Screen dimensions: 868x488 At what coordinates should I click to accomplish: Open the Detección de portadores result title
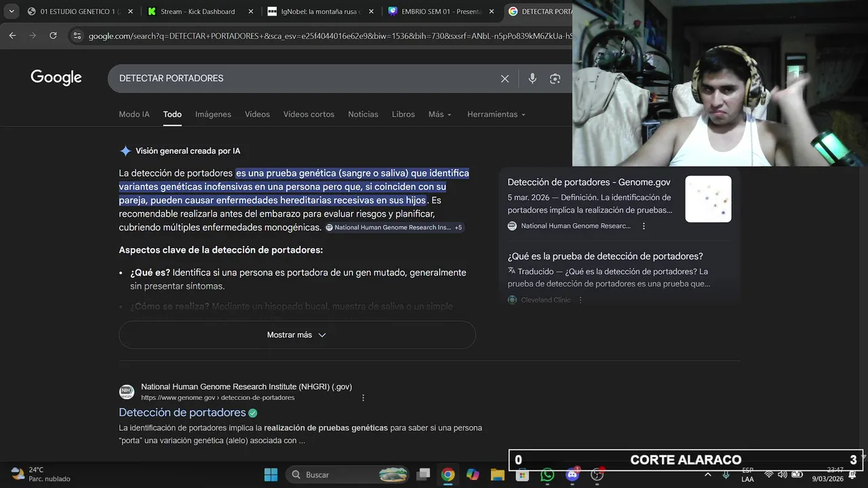tap(182, 413)
